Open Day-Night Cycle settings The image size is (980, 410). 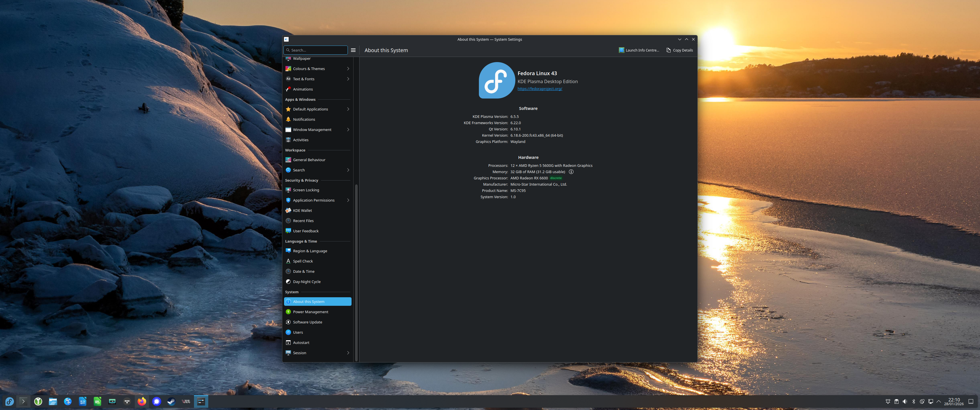click(x=306, y=282)
